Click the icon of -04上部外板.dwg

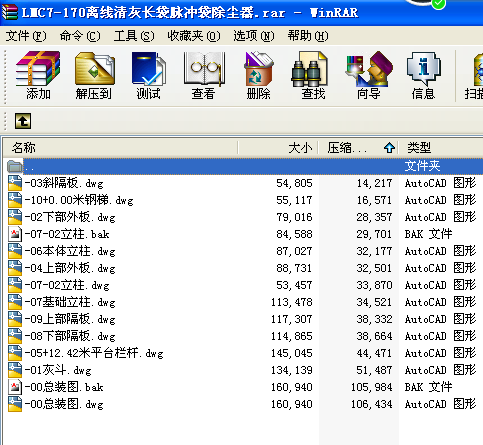(15, 268)
